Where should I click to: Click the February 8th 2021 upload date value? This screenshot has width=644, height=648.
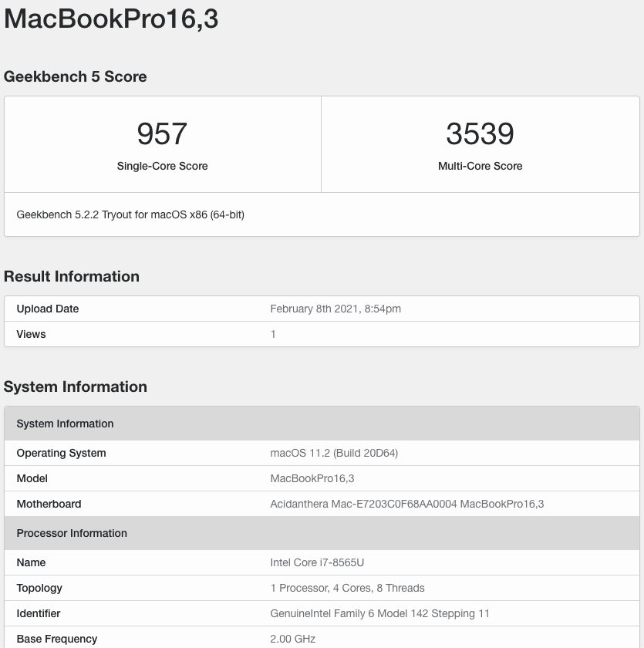tap(335, 309)
